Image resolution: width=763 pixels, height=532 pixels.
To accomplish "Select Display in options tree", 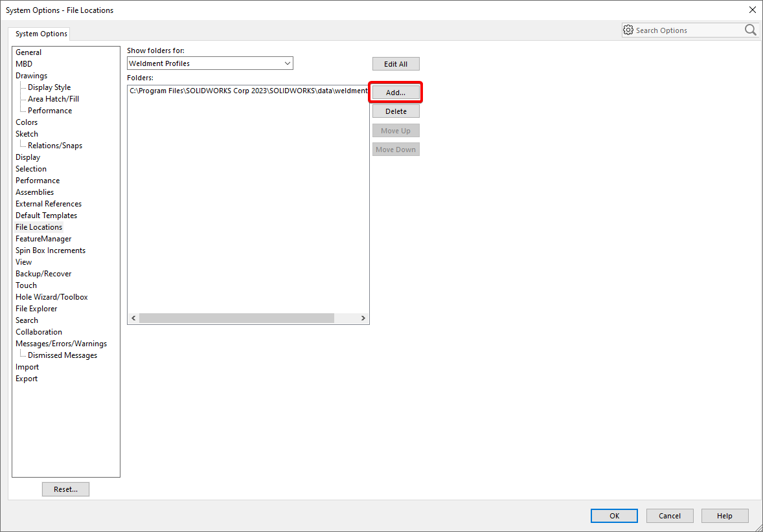I will coord(28,157).
